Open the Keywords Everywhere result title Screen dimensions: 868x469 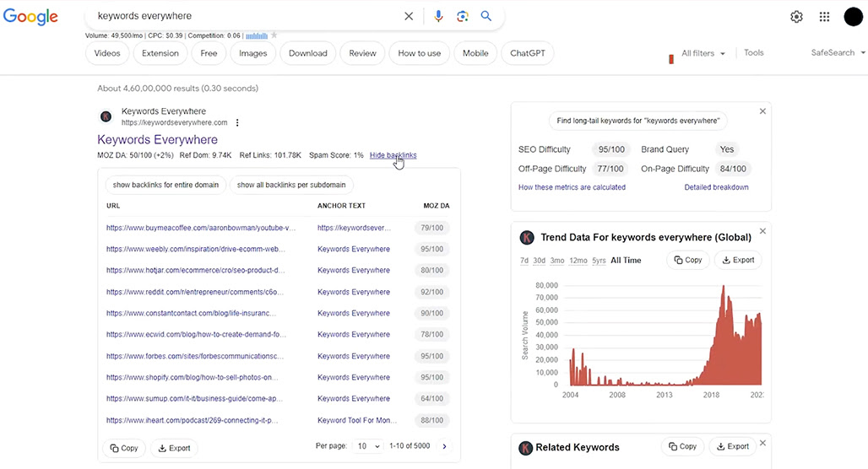[x=157, y=140]
